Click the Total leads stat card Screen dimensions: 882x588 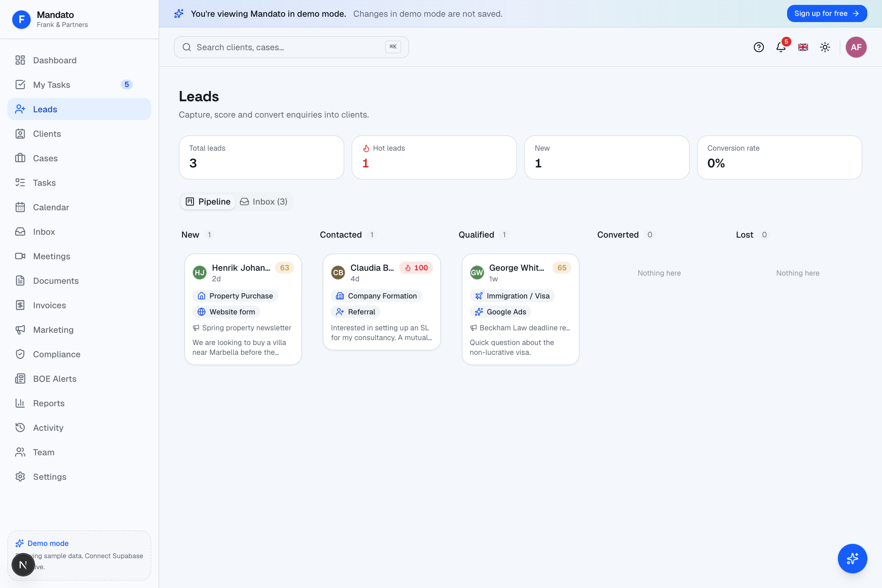point(261,157)
